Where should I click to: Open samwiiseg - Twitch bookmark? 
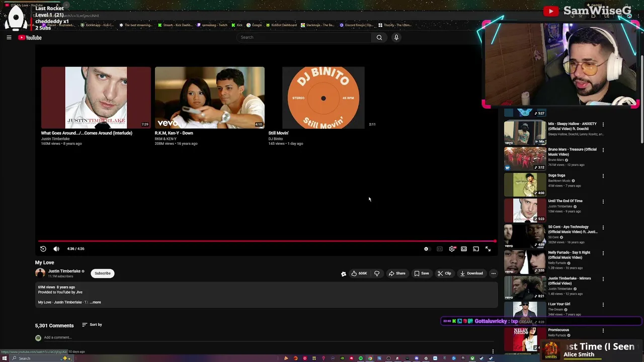pyautogui.click(x=212, y=25)
